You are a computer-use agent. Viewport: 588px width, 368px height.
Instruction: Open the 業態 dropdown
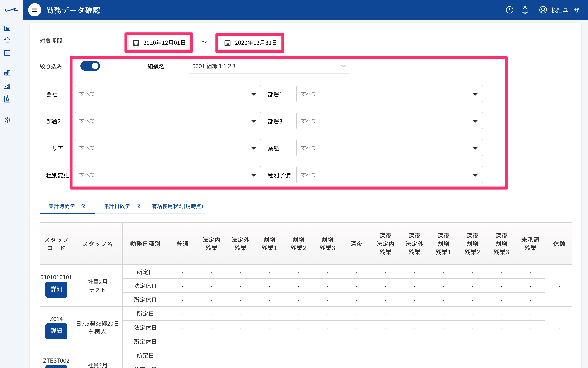coord(390,148)
